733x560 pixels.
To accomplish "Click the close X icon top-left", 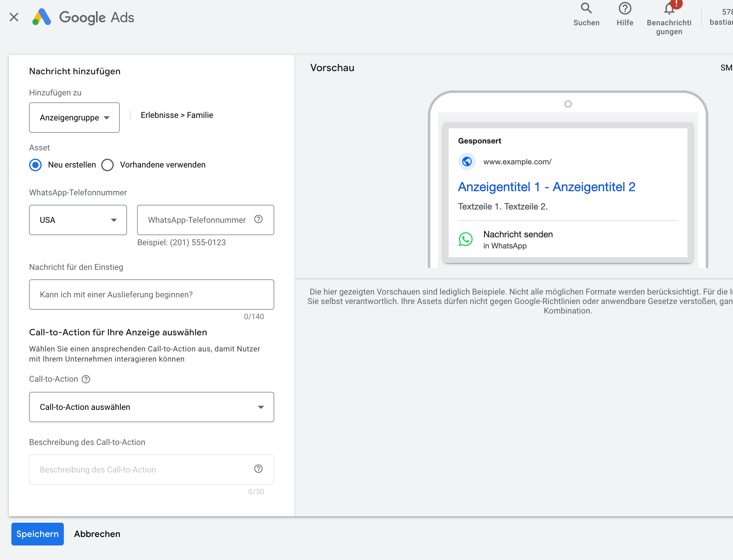I will (14, 17).
